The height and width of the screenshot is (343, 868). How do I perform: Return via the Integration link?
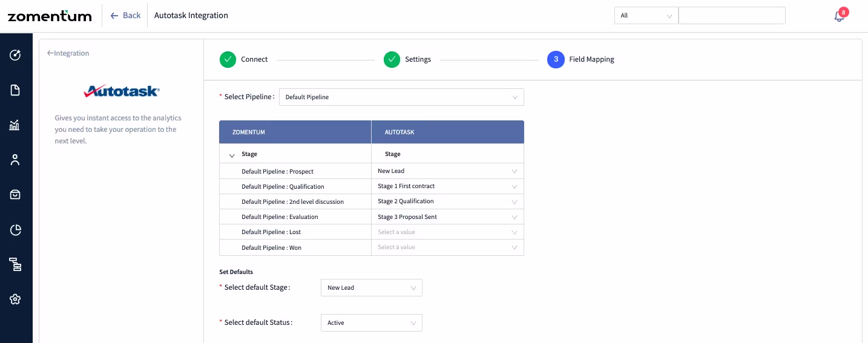(68, 53)
